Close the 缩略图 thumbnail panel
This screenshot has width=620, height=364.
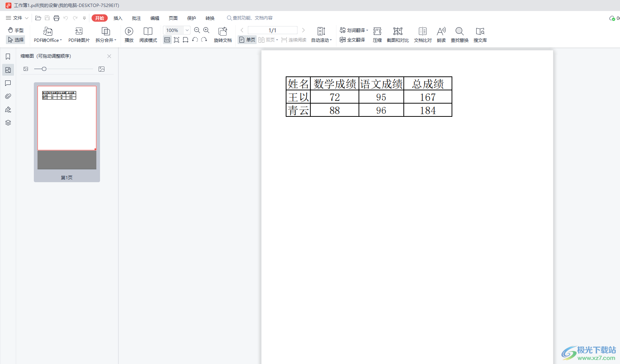tap(109, 56)
